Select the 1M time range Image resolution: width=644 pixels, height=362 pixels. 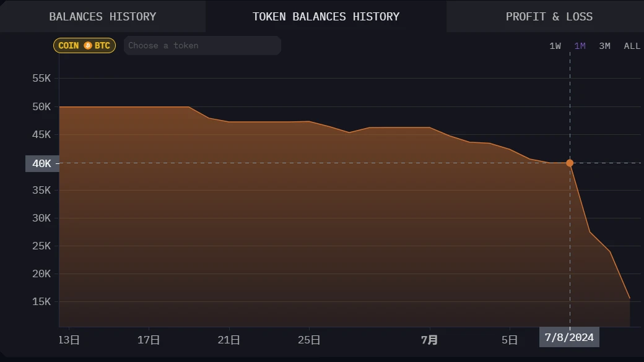tap(580, 46)
